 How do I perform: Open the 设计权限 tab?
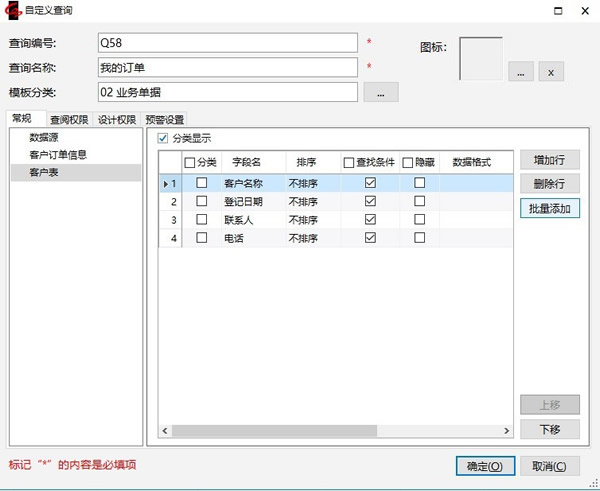coord(117,119)
